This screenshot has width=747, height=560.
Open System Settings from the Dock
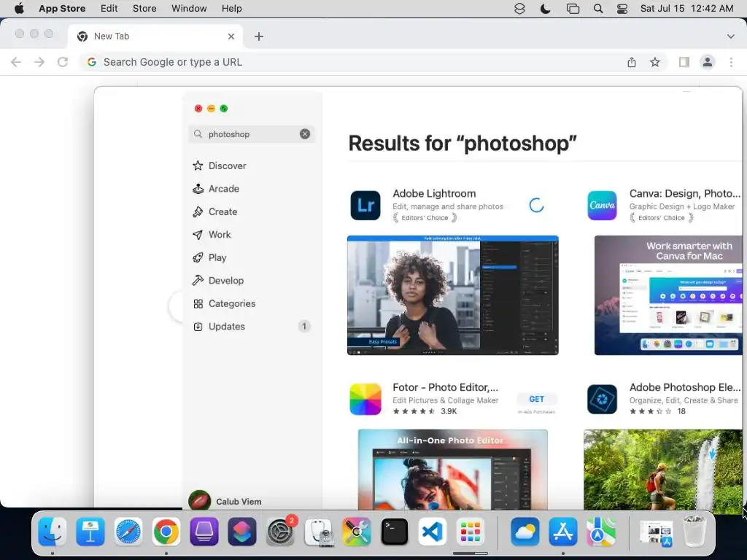(280, 532)
